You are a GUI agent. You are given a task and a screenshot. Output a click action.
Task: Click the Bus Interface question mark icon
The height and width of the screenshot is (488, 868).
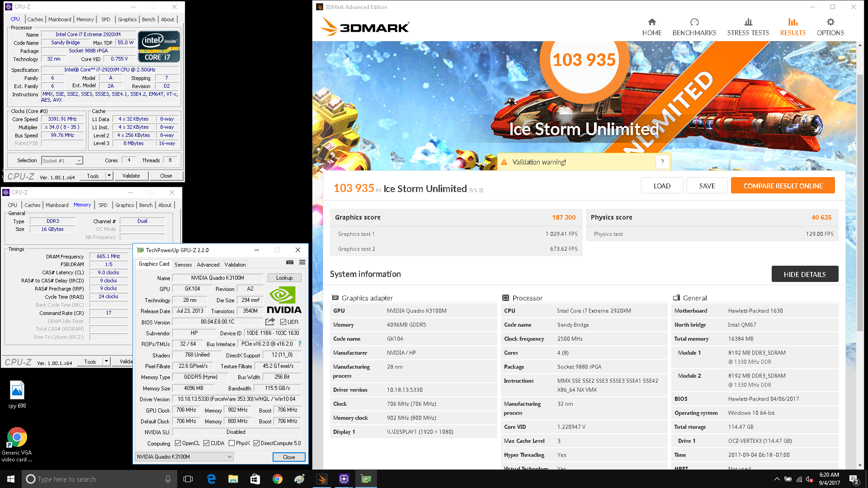click(300, 344)
